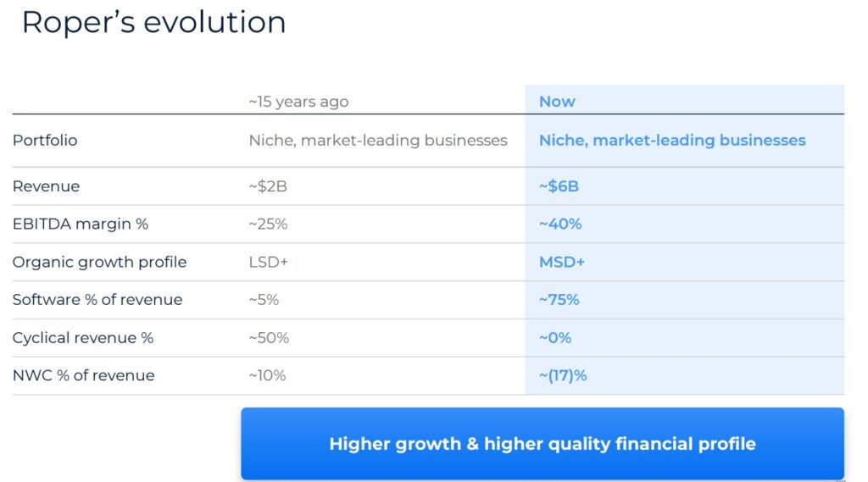Click the EBITDA margin % row label
Viewport: 868px width, 482px height.
coord(81,224)
